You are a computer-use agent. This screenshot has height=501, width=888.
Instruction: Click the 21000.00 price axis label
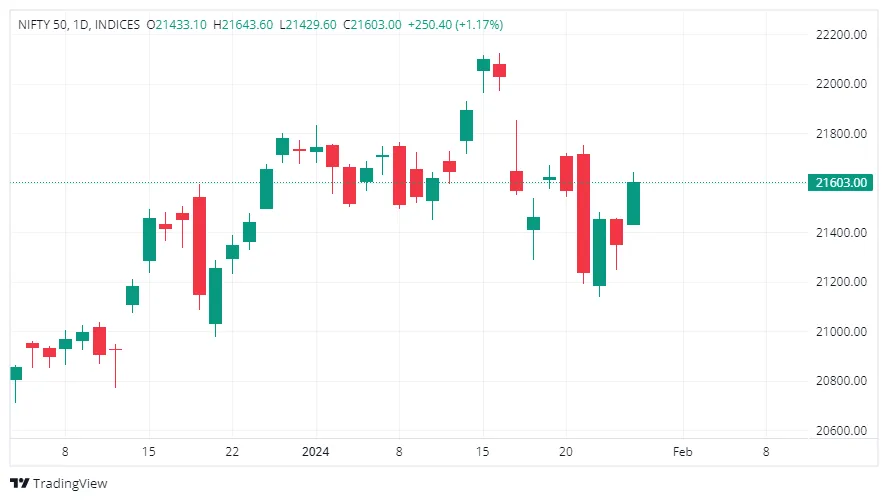(x=842, y=332)
